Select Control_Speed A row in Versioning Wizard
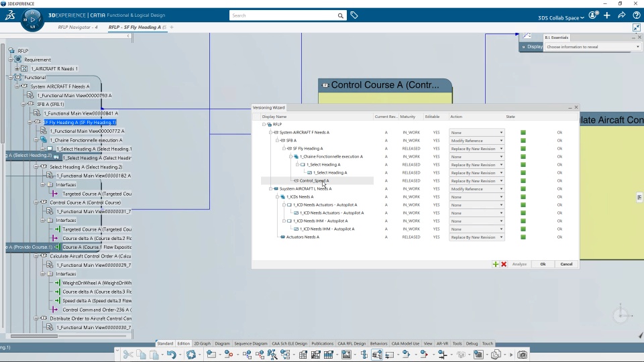Image resolution: width=644 pixels, height=362 pixels. [317, 180]
